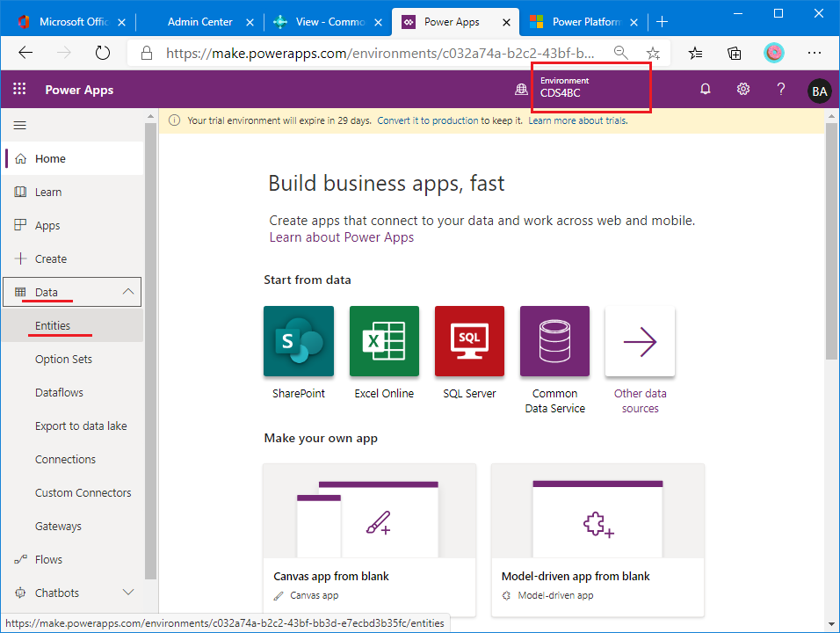Click the sidebar vertical scrollbar
This screenshot has height=633, width=840.
tap(150, 349)
